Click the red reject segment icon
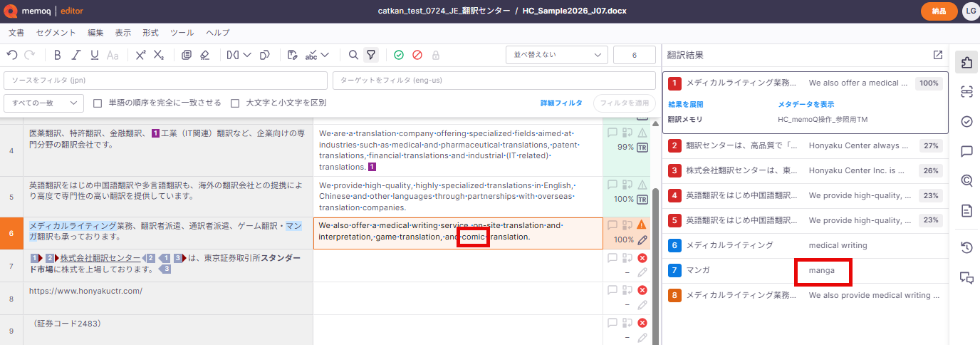 (x=417, y=55)
